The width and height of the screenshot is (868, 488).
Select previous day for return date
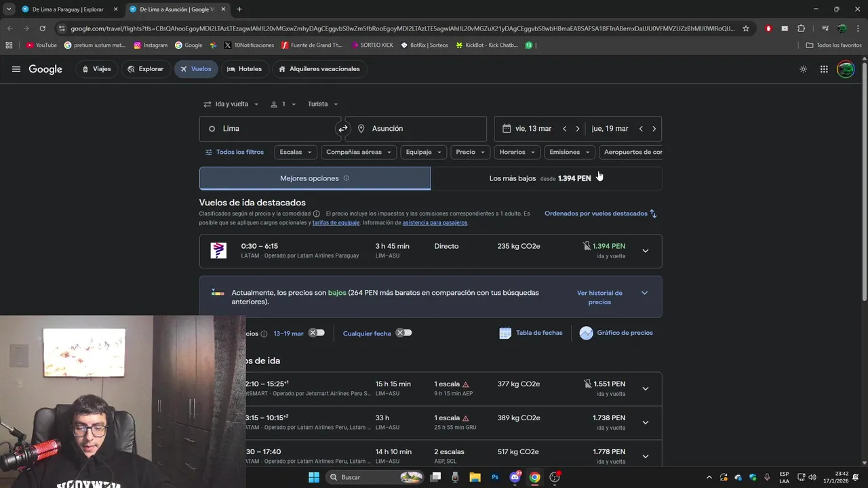[641, 129]
